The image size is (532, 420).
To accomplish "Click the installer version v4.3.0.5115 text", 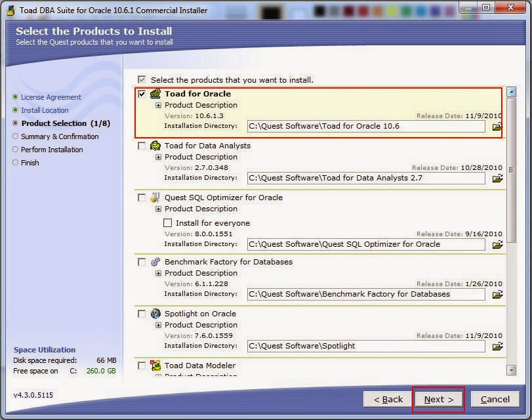I will pyautogui.click(x=33, y=395).
